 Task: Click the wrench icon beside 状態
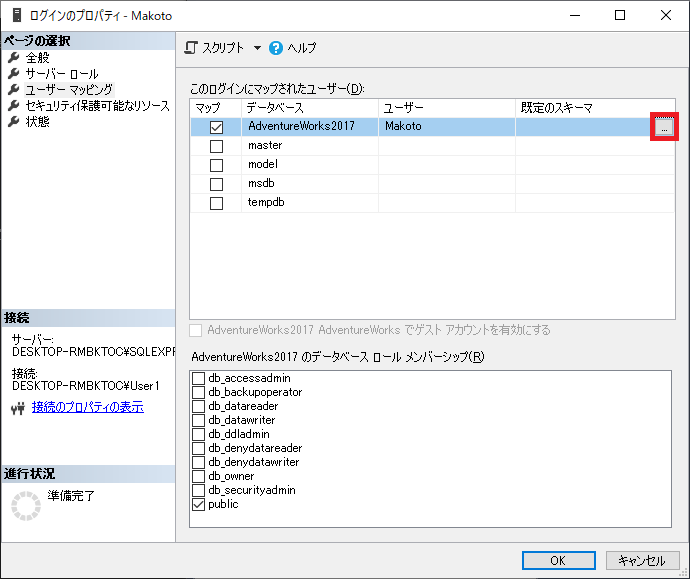coord(14,121)
